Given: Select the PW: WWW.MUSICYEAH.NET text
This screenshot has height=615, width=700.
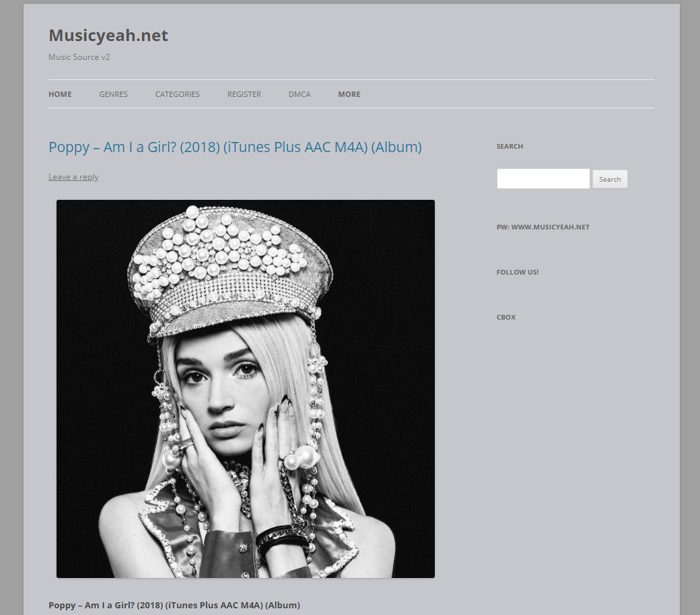Looking at the screenshot, I should click(543, 227).
